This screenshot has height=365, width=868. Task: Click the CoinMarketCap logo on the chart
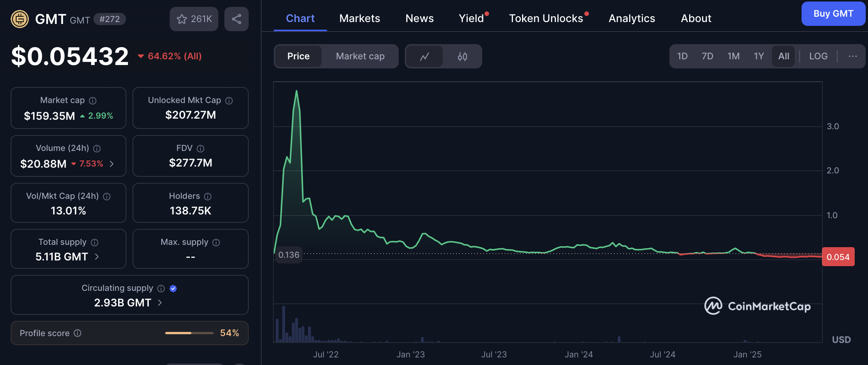click(x=758, y=306)
